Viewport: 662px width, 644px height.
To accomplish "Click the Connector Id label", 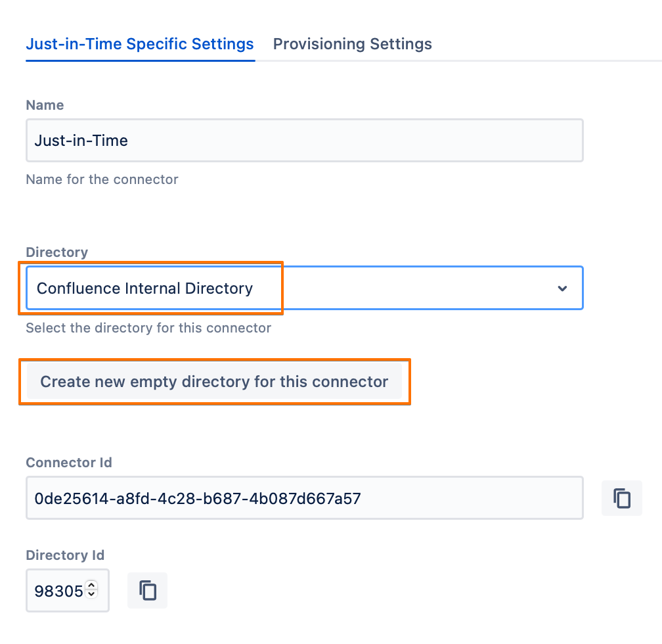I will 68,463.
